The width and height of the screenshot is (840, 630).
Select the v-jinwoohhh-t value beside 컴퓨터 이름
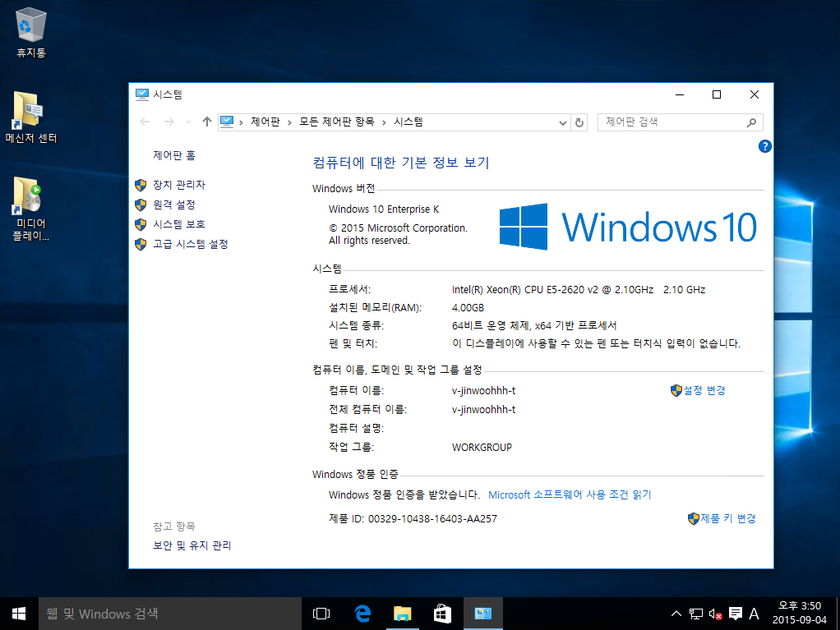[x=484, y=391]
